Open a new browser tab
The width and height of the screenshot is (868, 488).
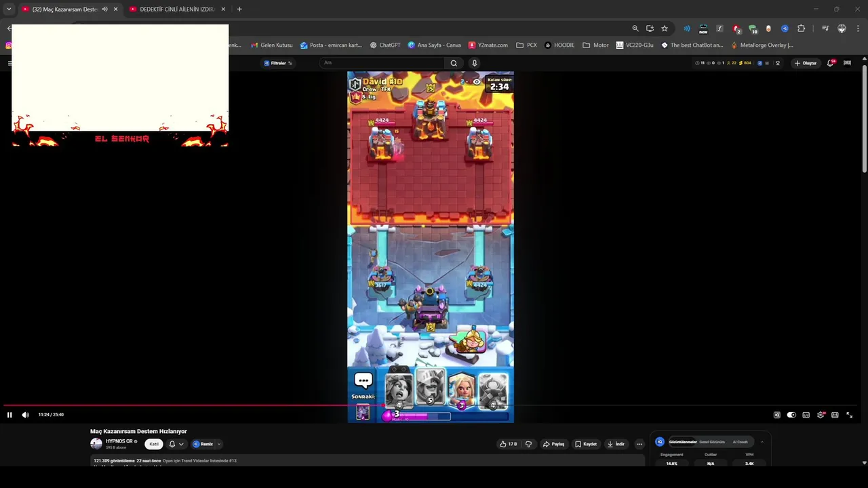[x=239, y=9]
